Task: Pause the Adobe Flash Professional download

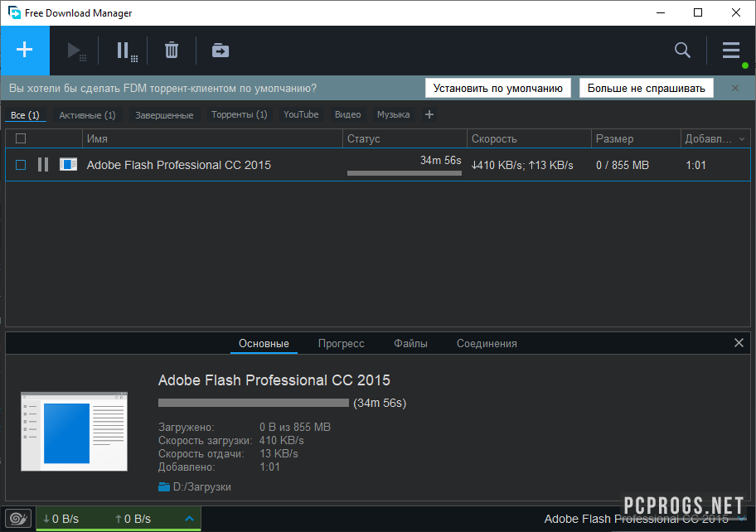Action: (43, 165)
